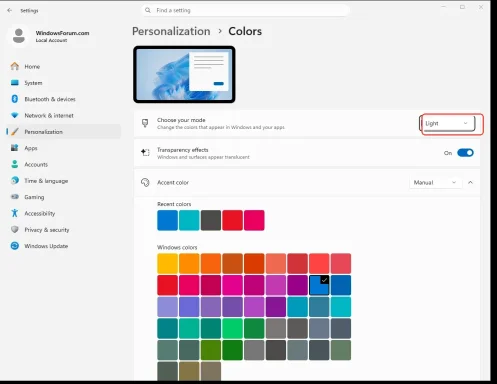Select the yellow gold Windows color

167,263
